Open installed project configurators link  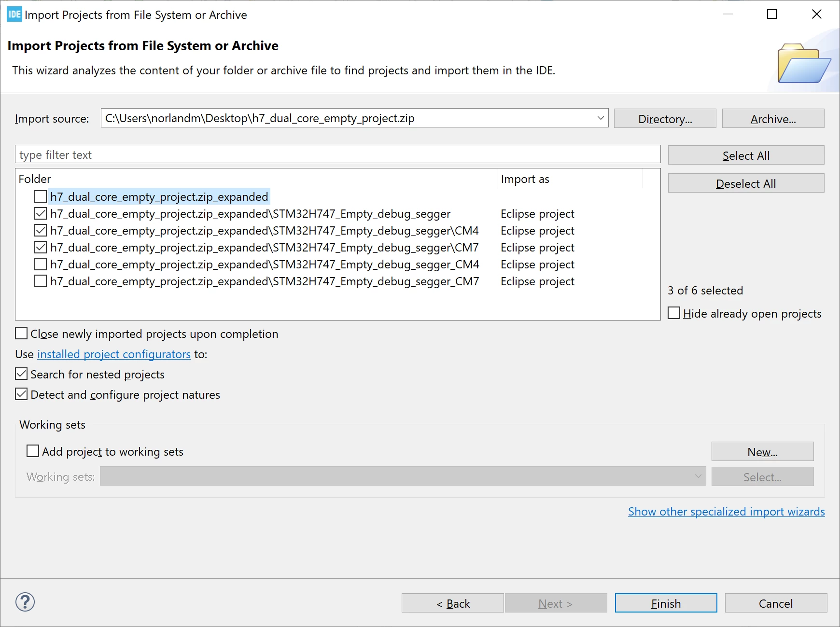point(114,354)
